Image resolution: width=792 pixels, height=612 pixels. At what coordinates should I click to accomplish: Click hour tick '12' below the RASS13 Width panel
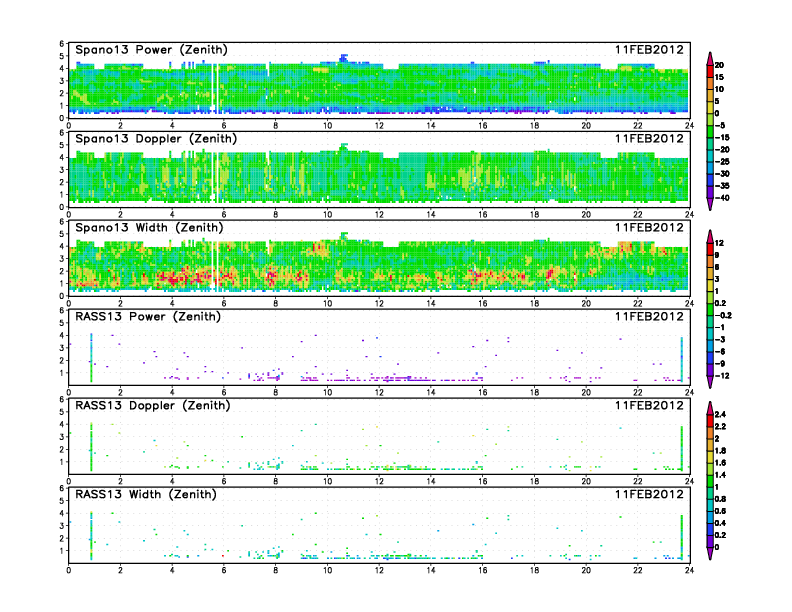point(379,570)
